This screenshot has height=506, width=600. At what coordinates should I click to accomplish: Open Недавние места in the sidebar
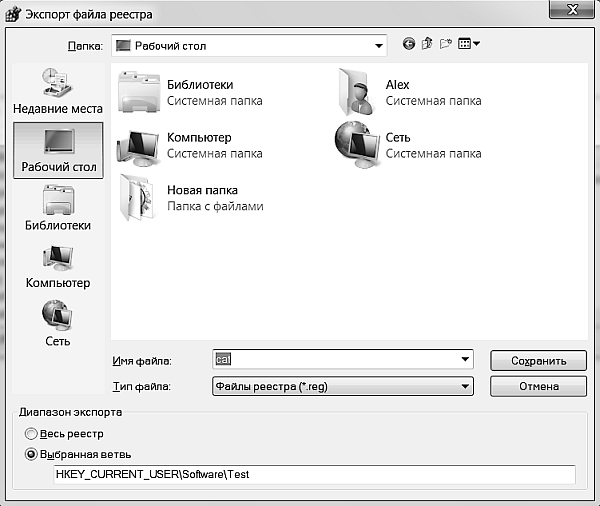57,90
